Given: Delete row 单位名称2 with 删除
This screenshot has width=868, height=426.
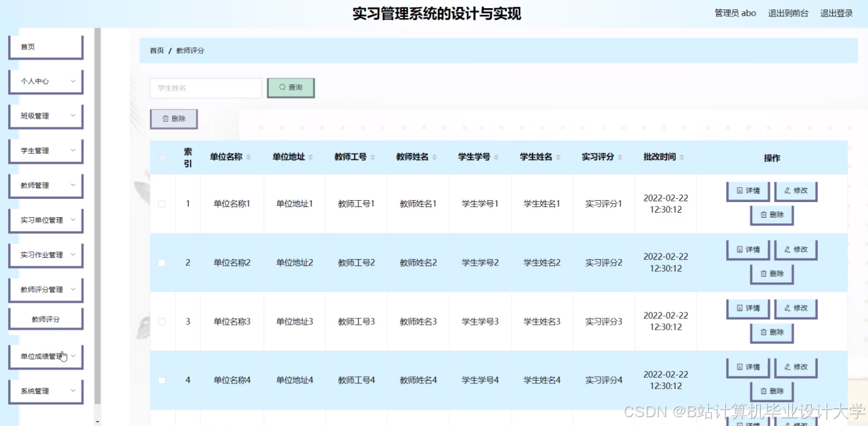Looking at the screenshot, I should [x=772, y=274].
